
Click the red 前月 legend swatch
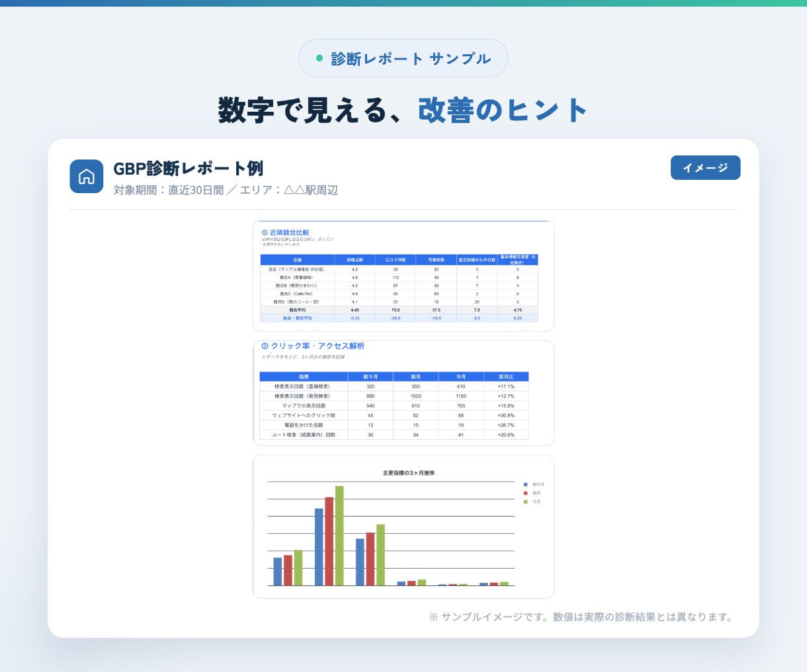[x=526, y=493]
